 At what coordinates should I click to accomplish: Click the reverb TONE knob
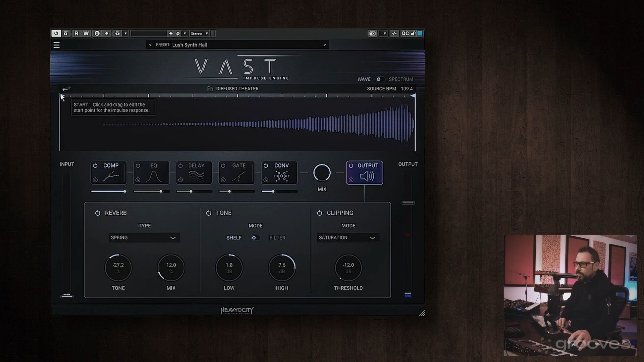click(118, 268)
